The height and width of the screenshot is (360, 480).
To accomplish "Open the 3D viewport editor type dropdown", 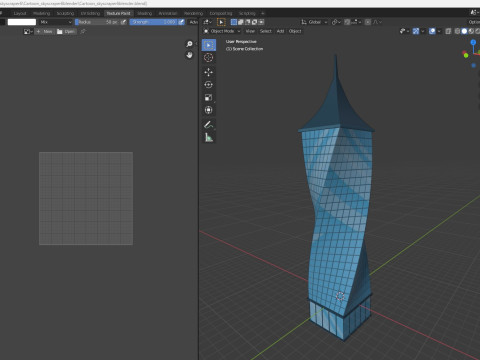I will [208, 22].
